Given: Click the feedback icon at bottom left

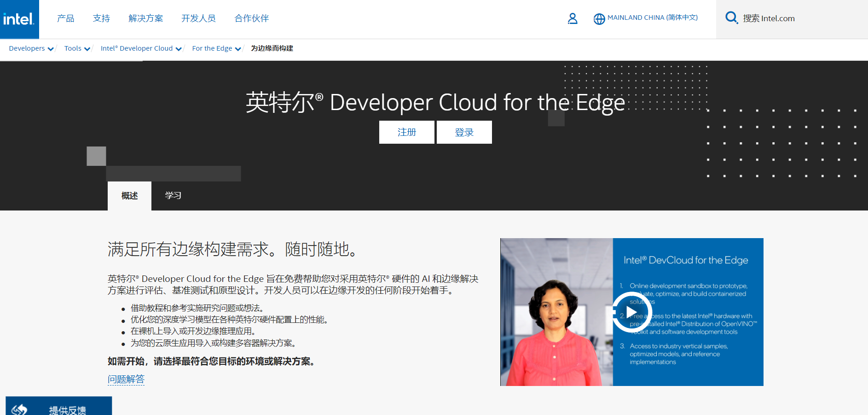Looking at the screenshot, I should pyautogui.click(x=20, y=409).
